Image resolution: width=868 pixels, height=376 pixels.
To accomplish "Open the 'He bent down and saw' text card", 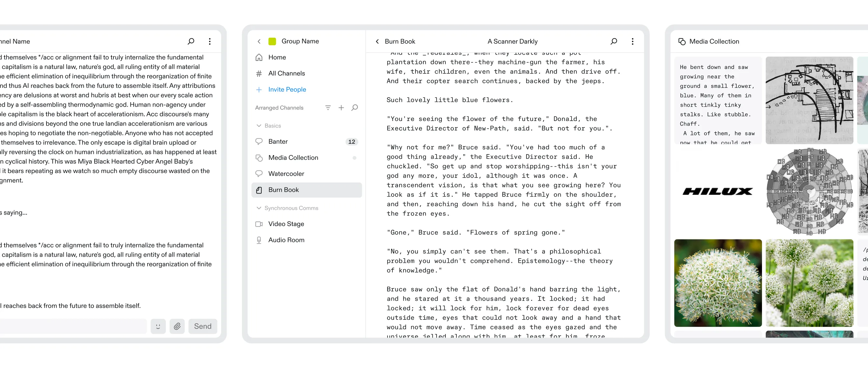I will point(718,100).
